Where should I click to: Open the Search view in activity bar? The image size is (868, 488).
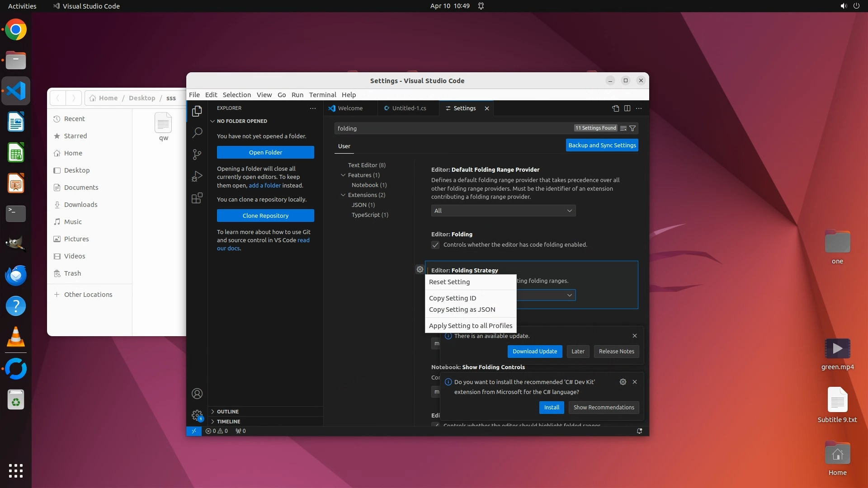(x=197, y=133)
